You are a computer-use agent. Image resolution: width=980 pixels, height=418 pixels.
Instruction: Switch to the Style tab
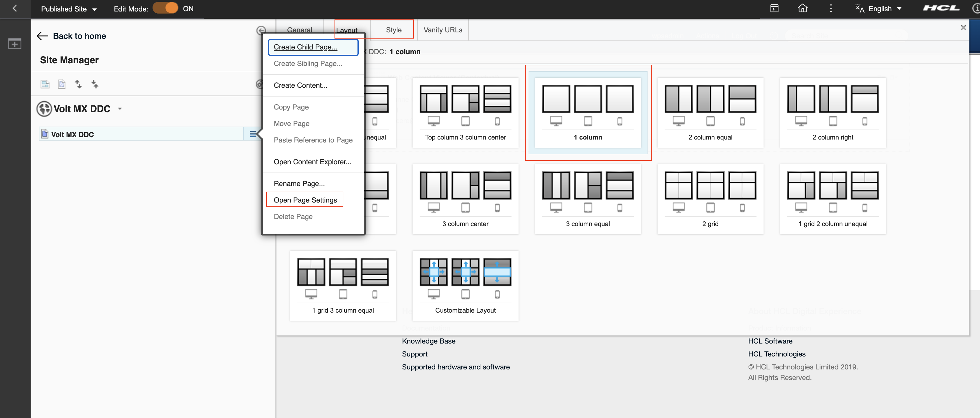pyautogui.click(x=393, y=30)
